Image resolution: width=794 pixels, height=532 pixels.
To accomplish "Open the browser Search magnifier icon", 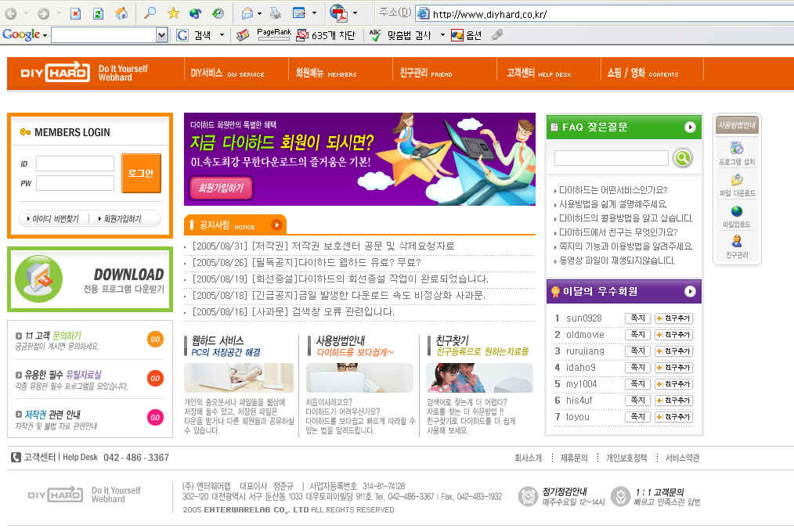I will click(x=150, y=13).
